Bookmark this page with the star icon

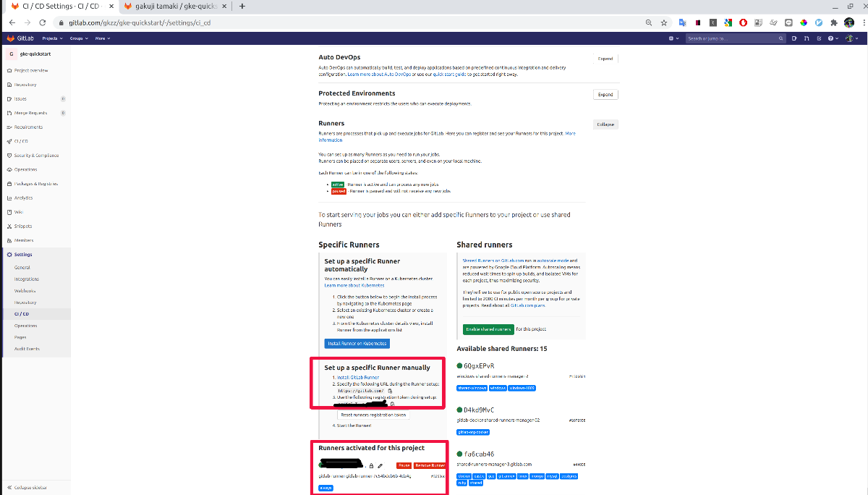[663, 22]
